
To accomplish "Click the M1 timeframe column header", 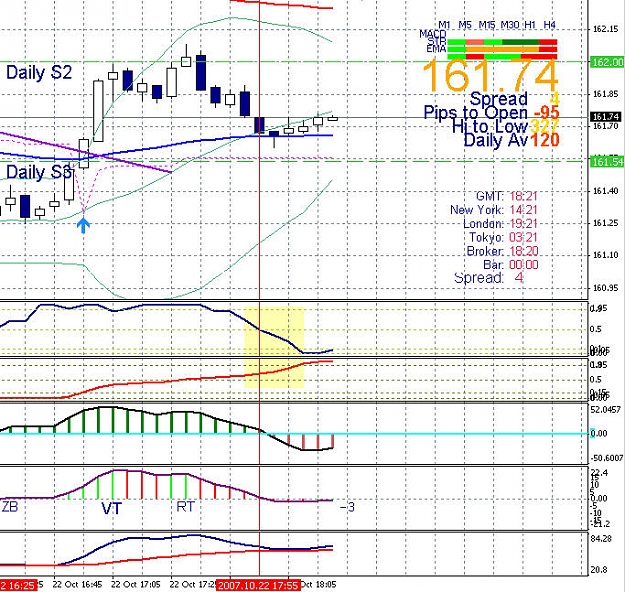I will (444, 25).
